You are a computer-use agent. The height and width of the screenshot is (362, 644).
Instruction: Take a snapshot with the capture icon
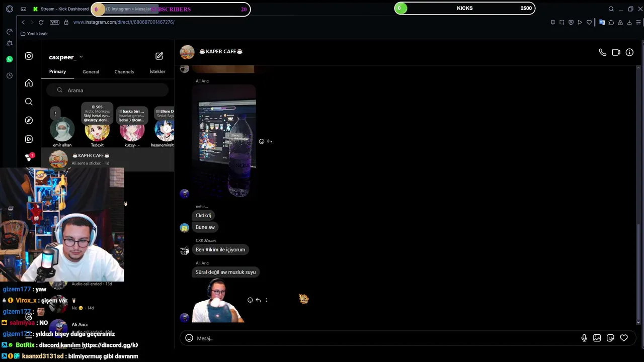[562, 22]
